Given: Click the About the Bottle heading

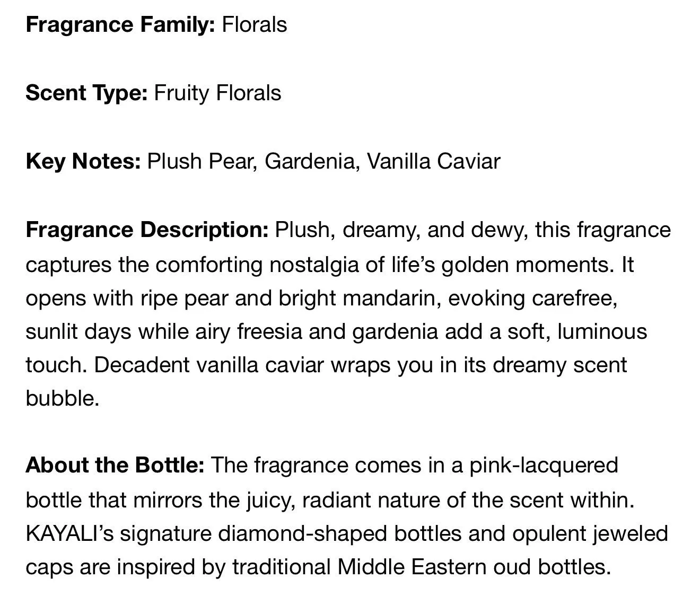Looking at the screenshot, I should click(115, 465).
